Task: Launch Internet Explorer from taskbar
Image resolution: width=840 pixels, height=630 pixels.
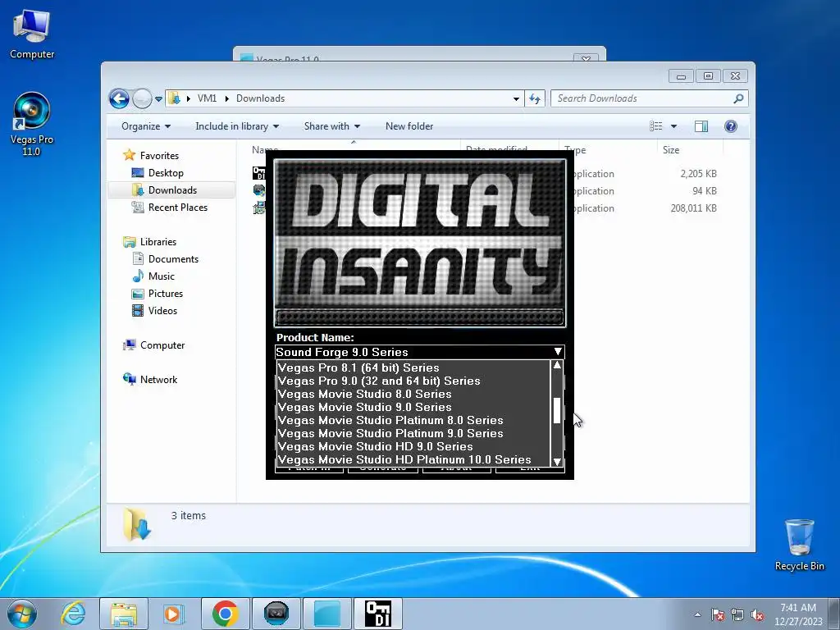Action: coord(73,614)
